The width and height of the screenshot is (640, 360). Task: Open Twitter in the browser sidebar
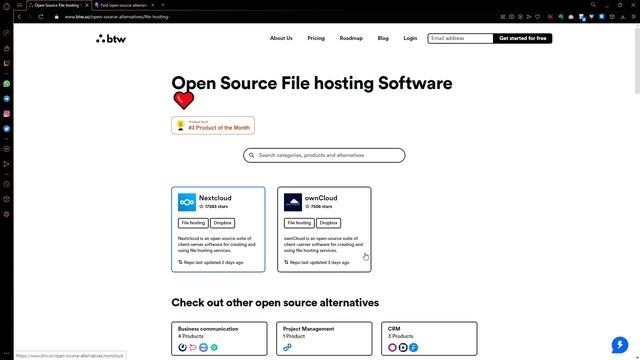coord(7,129)
